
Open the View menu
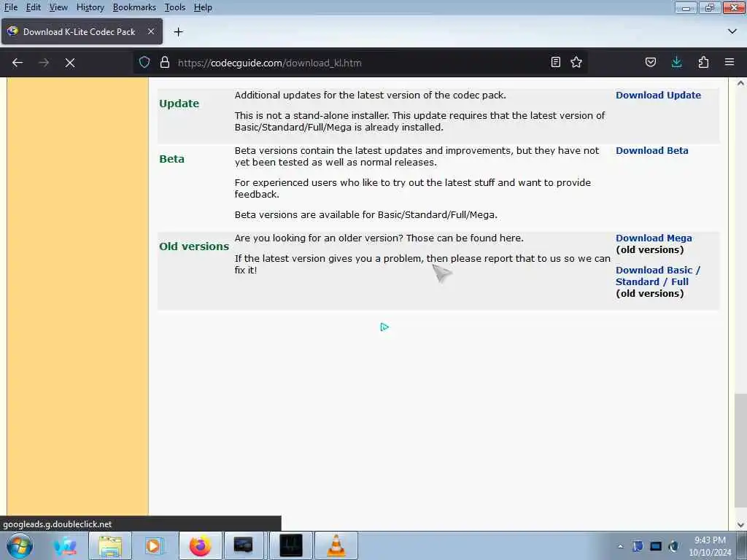pyautogui.click(x=58, y=7)
